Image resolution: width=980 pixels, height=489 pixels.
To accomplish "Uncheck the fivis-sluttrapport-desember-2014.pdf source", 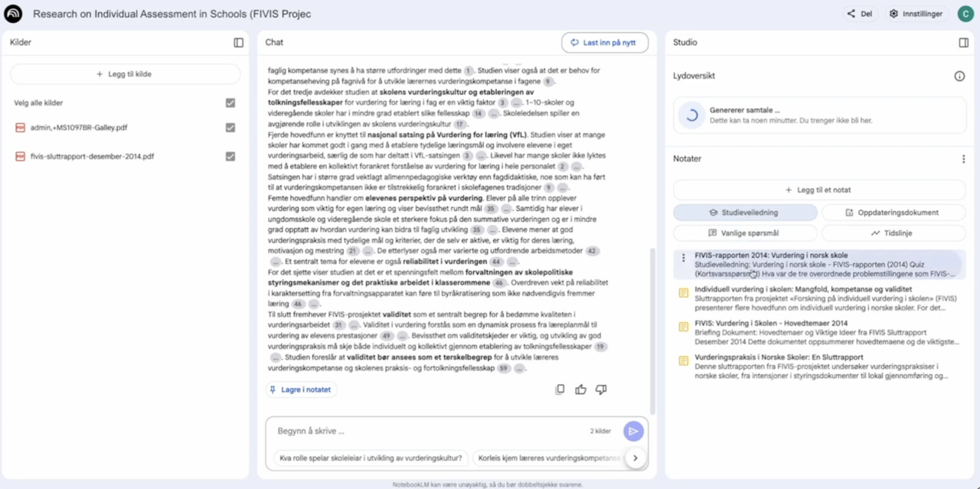I will 230,156.
